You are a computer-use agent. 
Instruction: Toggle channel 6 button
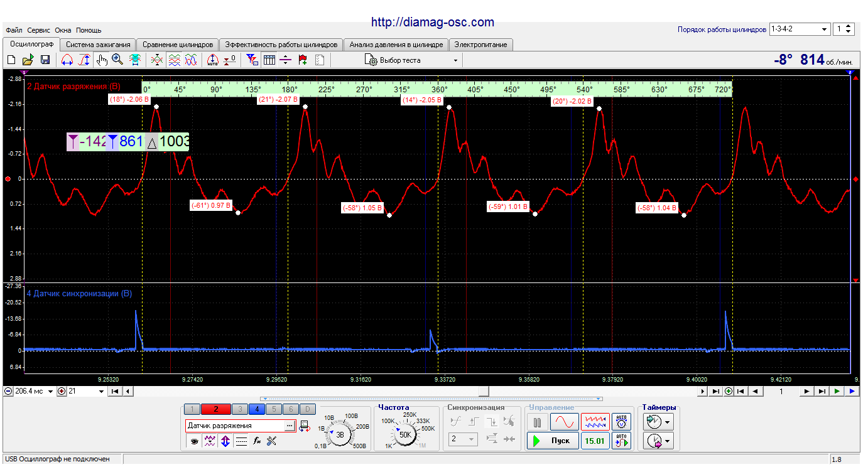[x=290, y=409]
